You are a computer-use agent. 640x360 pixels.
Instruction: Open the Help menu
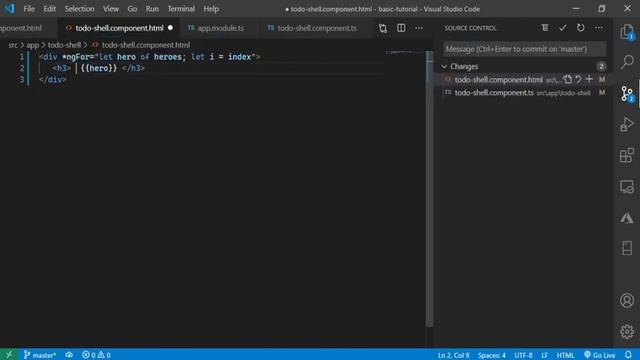coord(211,9)
